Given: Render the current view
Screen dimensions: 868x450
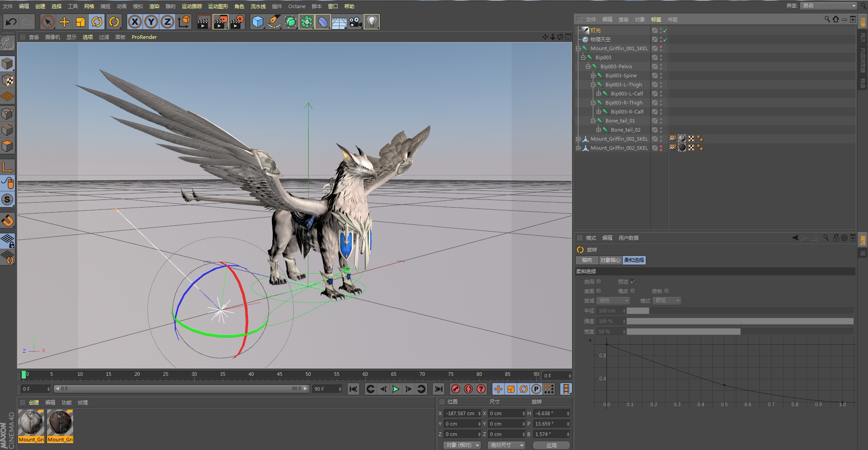Looking at the screenshot, I should (x=204, y=22).
